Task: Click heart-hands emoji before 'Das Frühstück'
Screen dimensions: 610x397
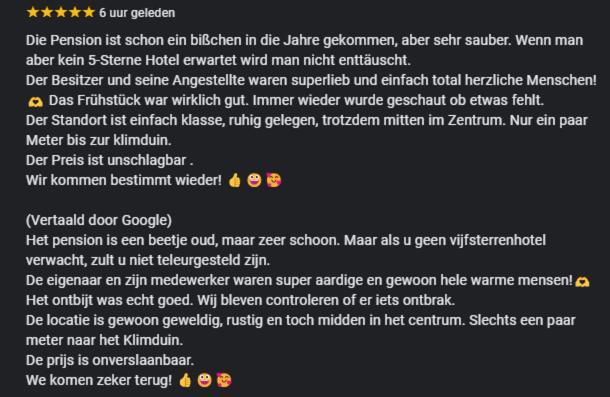Action: click(x=35, y=102)
